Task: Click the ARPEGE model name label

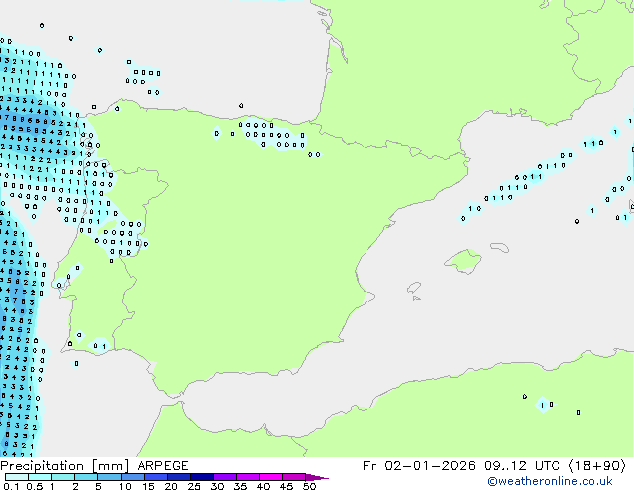Action: click(x=163, y=466)
